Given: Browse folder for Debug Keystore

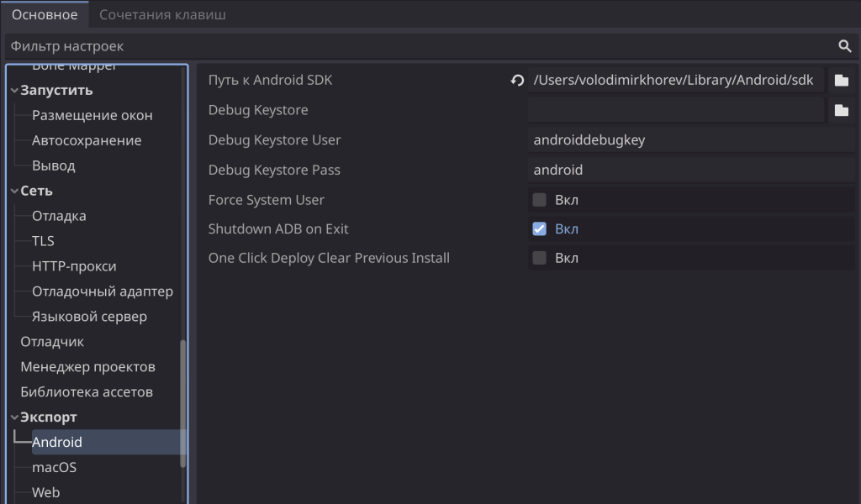Looking at the screenshot, I should [x=841, y=110].
